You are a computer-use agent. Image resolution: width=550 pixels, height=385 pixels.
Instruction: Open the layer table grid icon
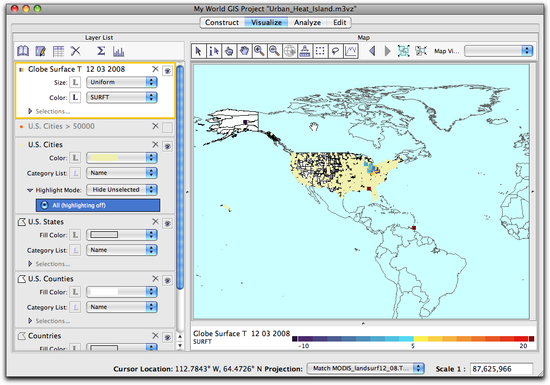(x=58, y=51)
